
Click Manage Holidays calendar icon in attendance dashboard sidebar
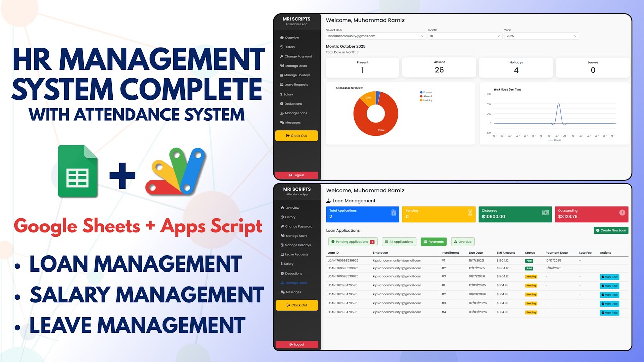click(x=282, y=75)
